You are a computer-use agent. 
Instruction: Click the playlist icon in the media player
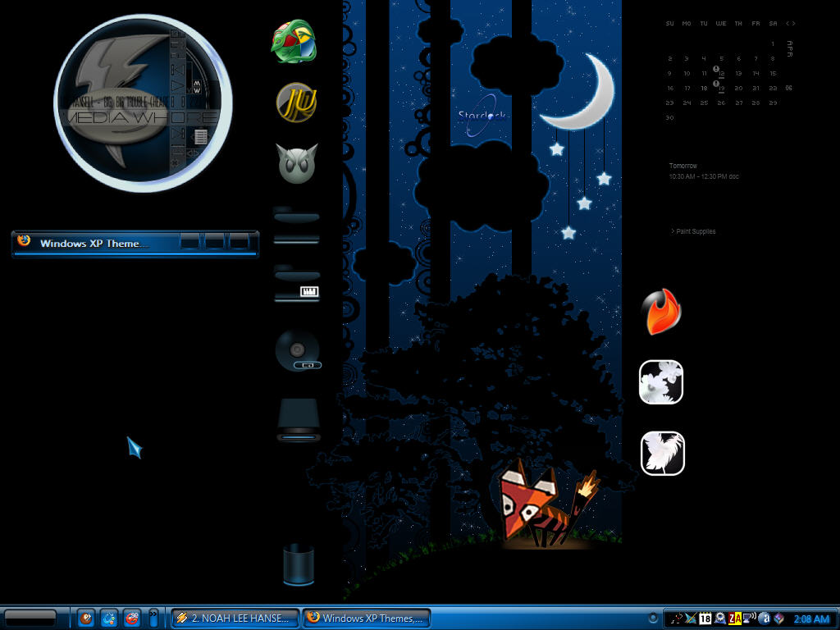[x=201, y=137]
